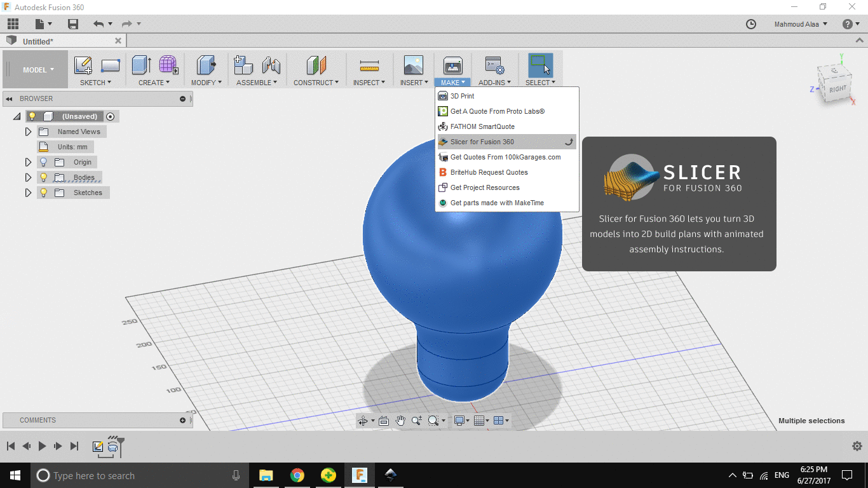Choose FATHOM SmartQuote menu item
This screenshot has height=488, width=868.
tap(506, 126)
